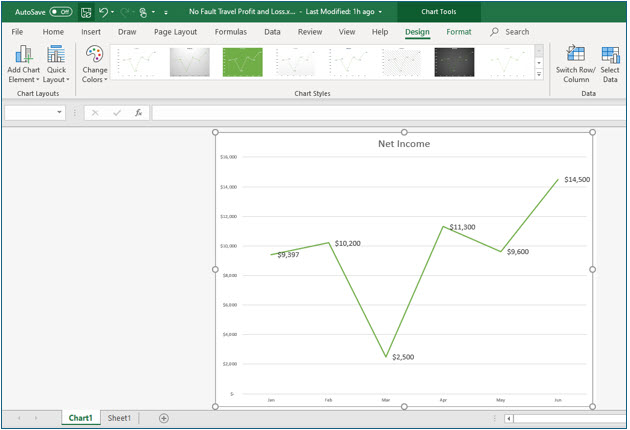This screenshot has width=630, height=430.
Task: Apply the last chart style thumbnail
Action: pos(507,62)
